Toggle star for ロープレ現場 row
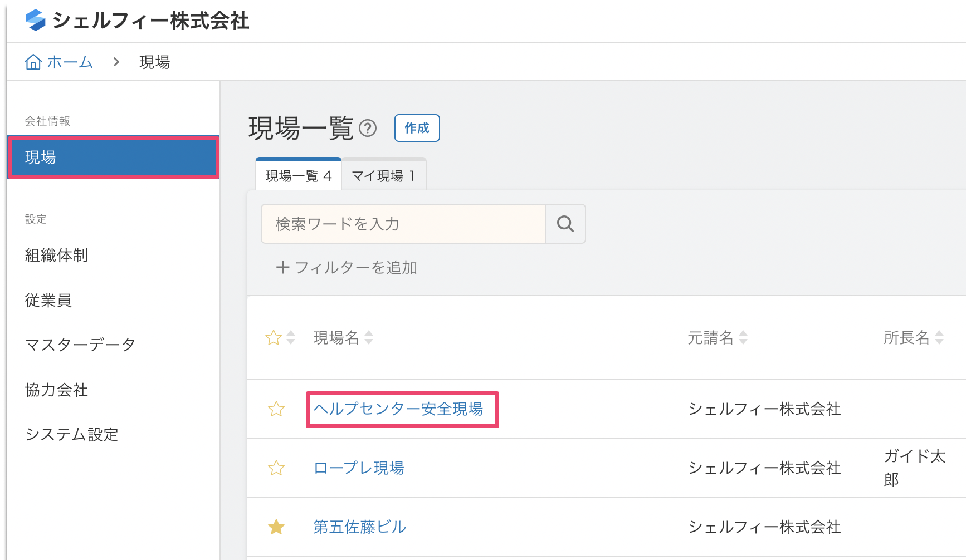Viewport: 966px width, 560px height. pyautogui.click(x=276, y=468)
